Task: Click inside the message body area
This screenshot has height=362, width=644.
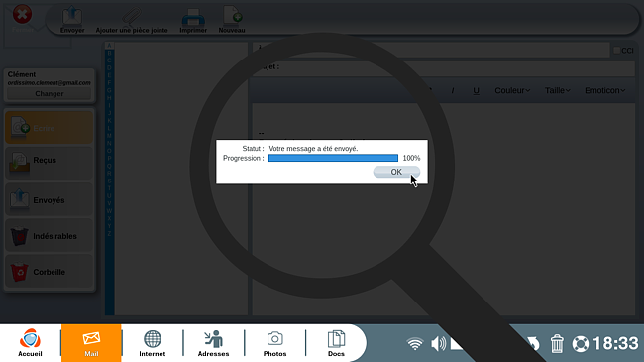Action: tap(444, 210)
